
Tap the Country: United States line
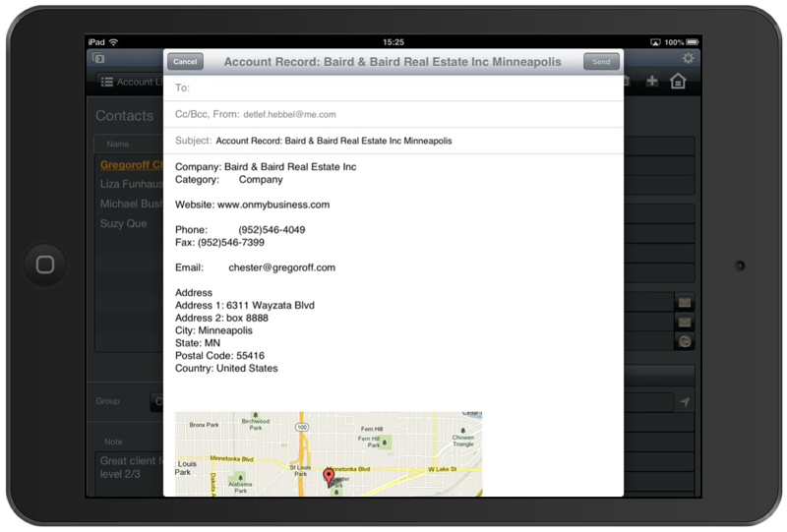(226, 369)
